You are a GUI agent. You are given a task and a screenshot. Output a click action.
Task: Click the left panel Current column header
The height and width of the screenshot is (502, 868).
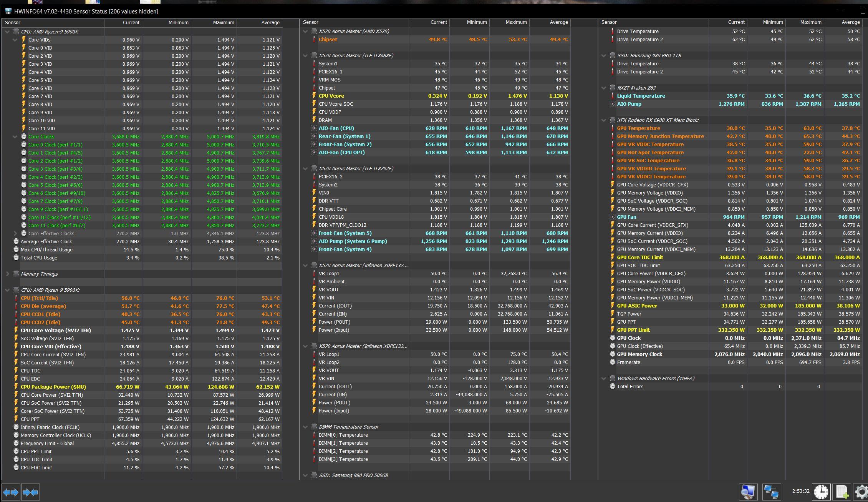tap(123, 23)
